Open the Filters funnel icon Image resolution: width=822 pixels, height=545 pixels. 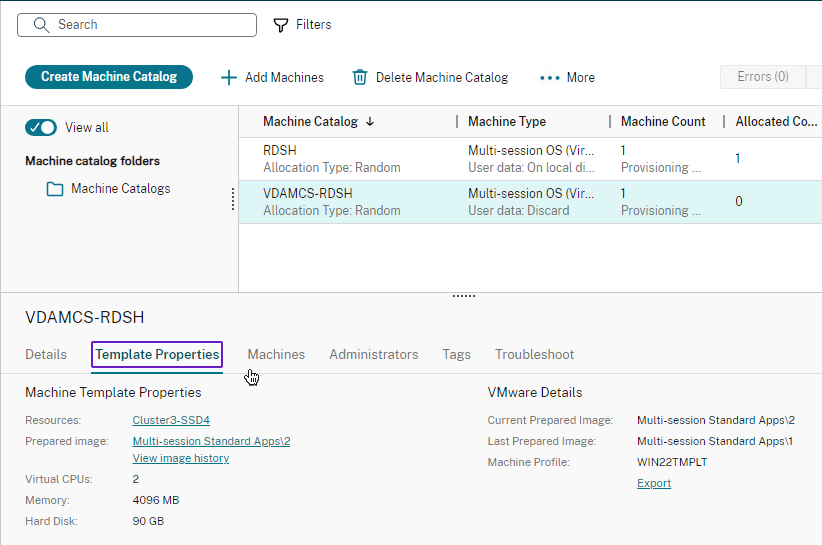click(281, 25)
